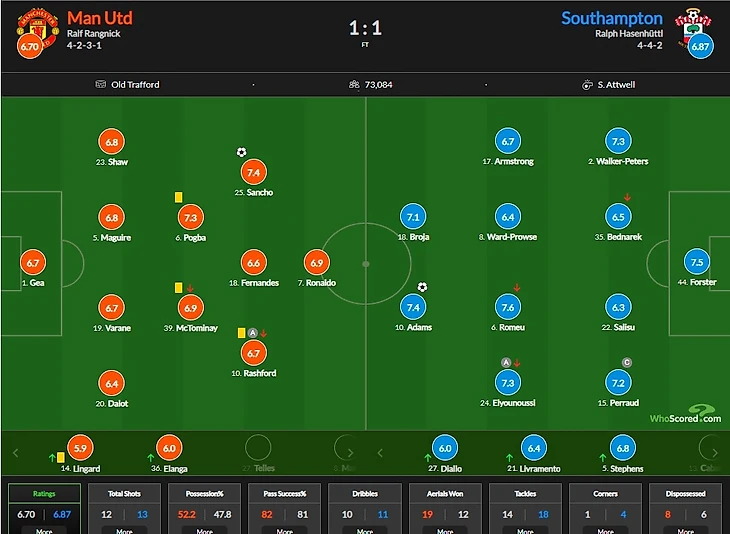
Task: Click the Southampton club crest
Action: [699, 28]
